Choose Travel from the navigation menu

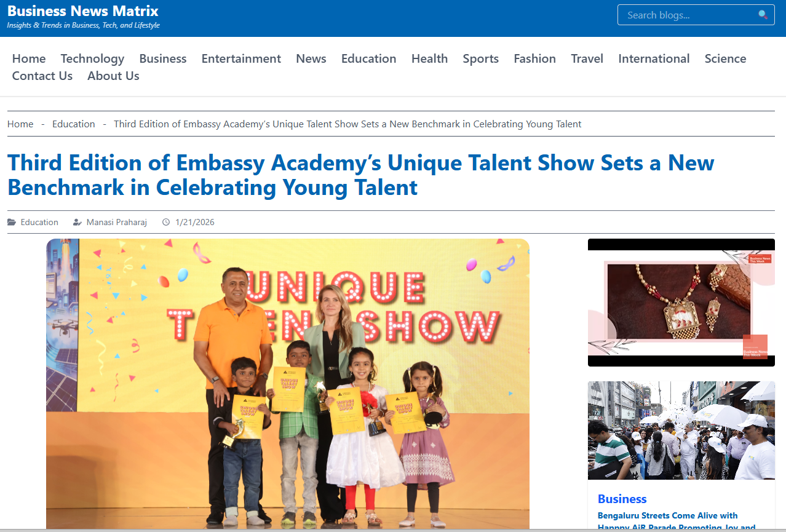pyautogui.click(x=587, y=58)
